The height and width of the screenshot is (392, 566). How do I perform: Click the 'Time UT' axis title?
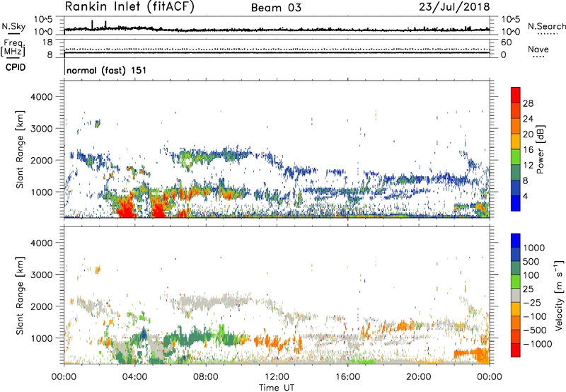point(277,387)
